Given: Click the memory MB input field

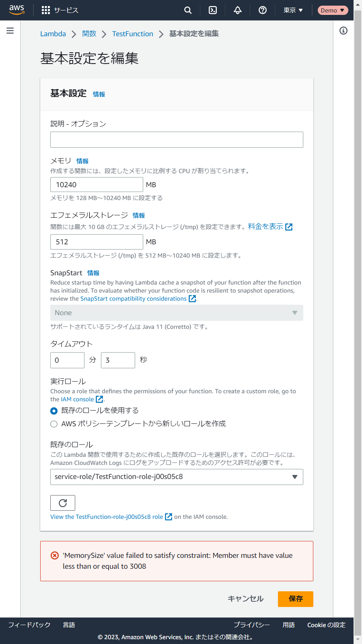Looking at the screenshot, I should click(x=97, y=185).
